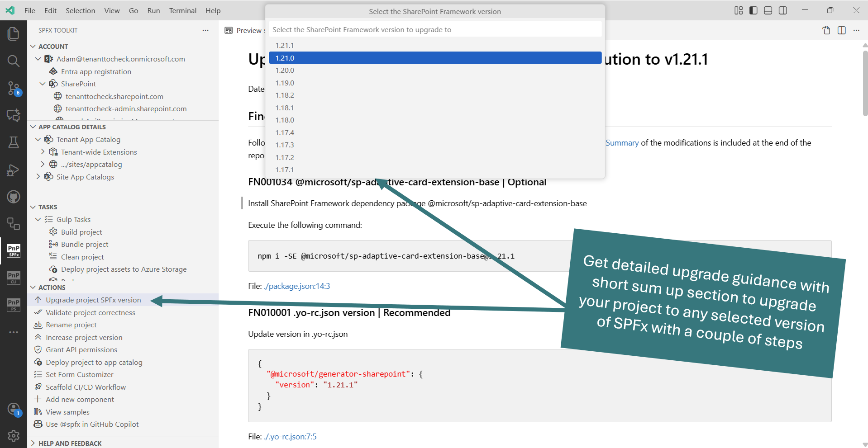Open the Accounts icon with badge
Image resolution: width=868 pixels, height=448 pixels.
(x=14, y=410)
